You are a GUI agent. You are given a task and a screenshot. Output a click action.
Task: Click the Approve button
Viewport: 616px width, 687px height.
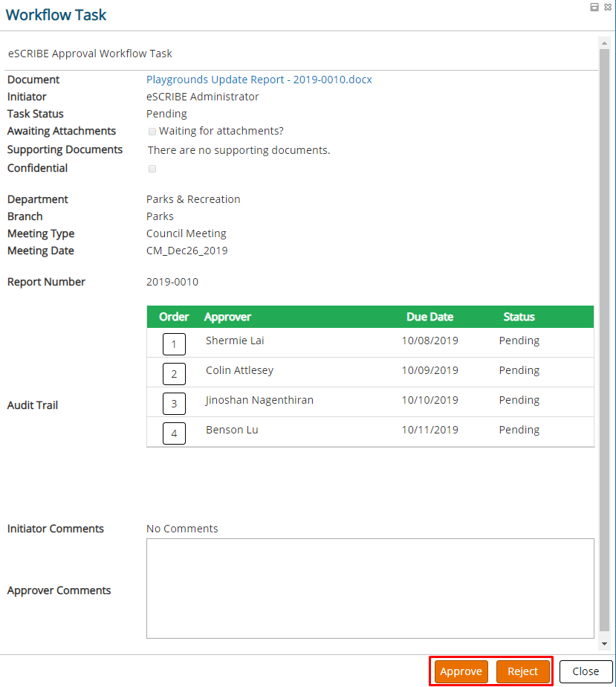[x=461, y=671]
